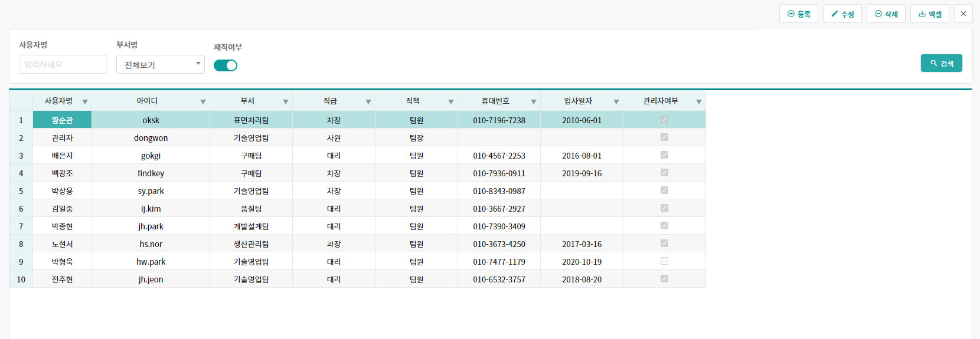
Task: Focus the 사용자명 input field
Action: 63,65
